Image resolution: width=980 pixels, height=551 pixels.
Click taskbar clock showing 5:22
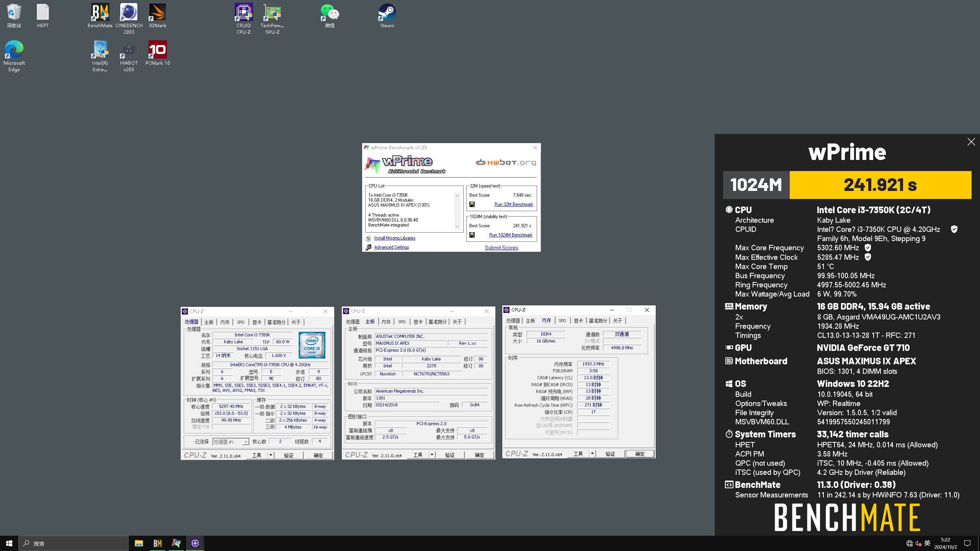(946, 543)
